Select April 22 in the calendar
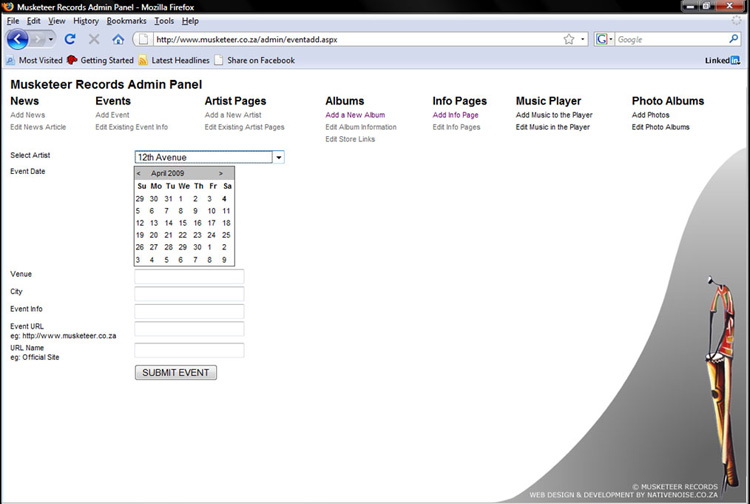750x504 pixels. tap(183, 235)
